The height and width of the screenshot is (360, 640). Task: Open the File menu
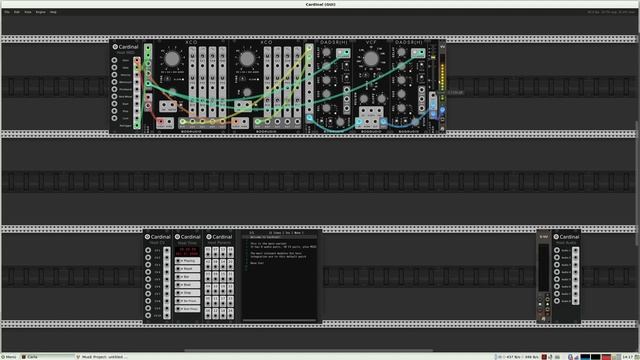pyautogui.click(x=7, y=12)
